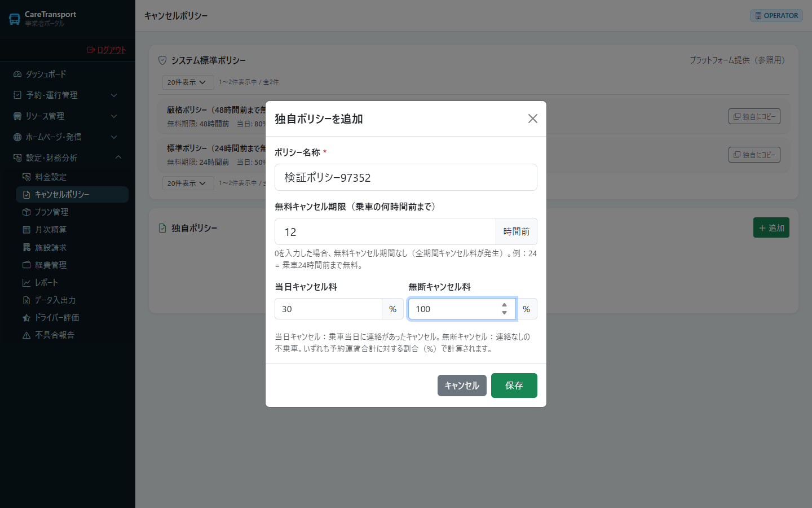This screenshot has height=508, width=812.
Task: Increase 無断キャンセル料 with the up arrow
Action: click(504, 305)
